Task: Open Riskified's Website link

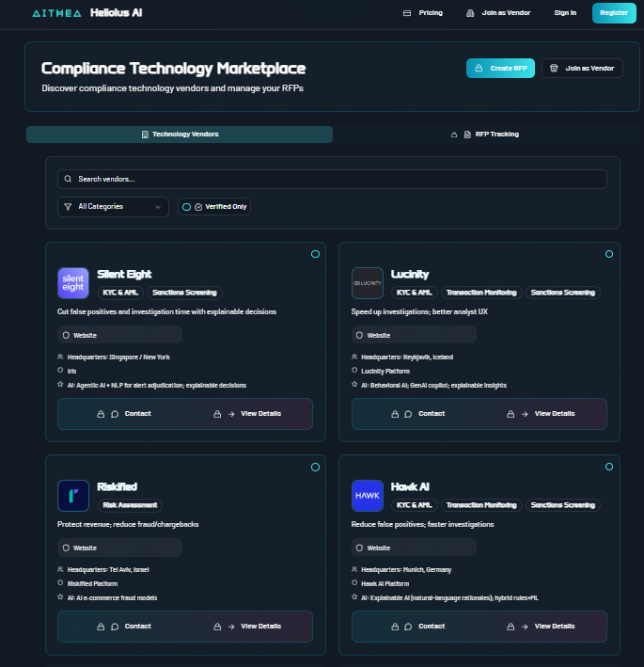Action: [120, 548]
